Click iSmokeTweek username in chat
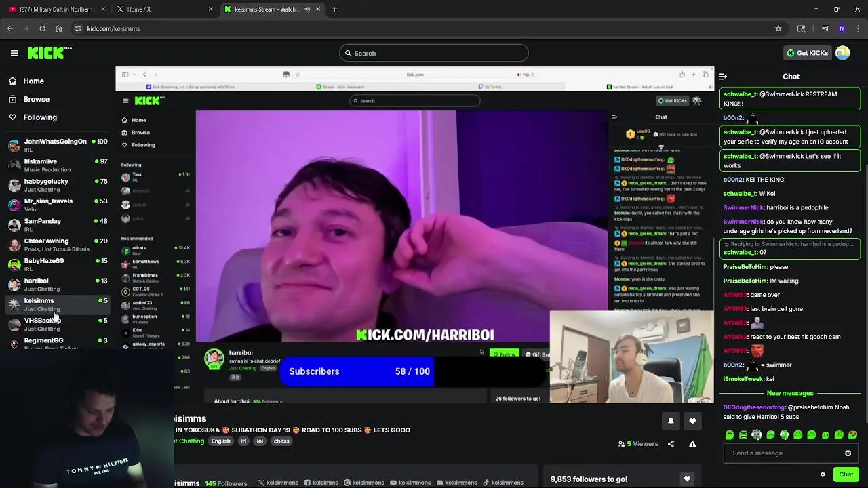The height and width of the screenshot is (488, 868). pyautogui.click(x=743, y=379)
